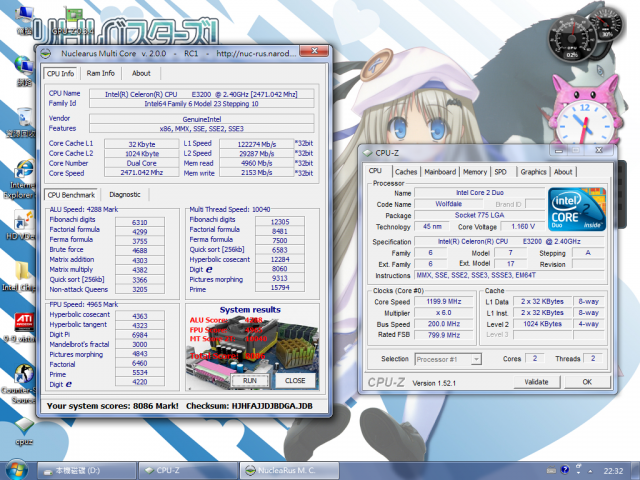This screenshot has width=640, height=480.
Task: Click the Rated FSB value 799.9 MHz
Action: pos(444,335)
